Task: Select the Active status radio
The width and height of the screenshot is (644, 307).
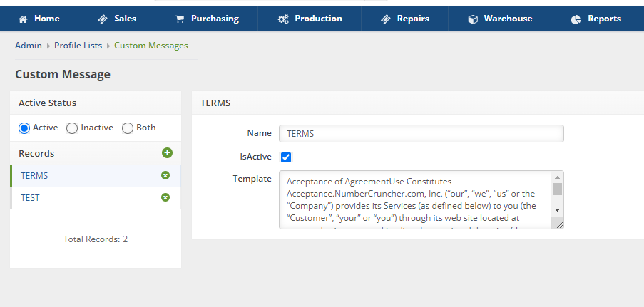Action: (x=24, y=128)
